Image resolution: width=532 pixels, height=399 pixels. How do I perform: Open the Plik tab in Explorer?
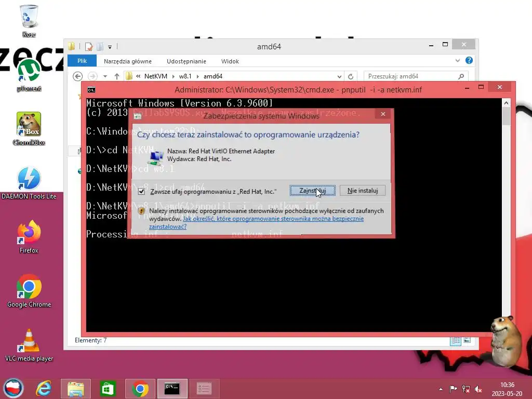82,61
